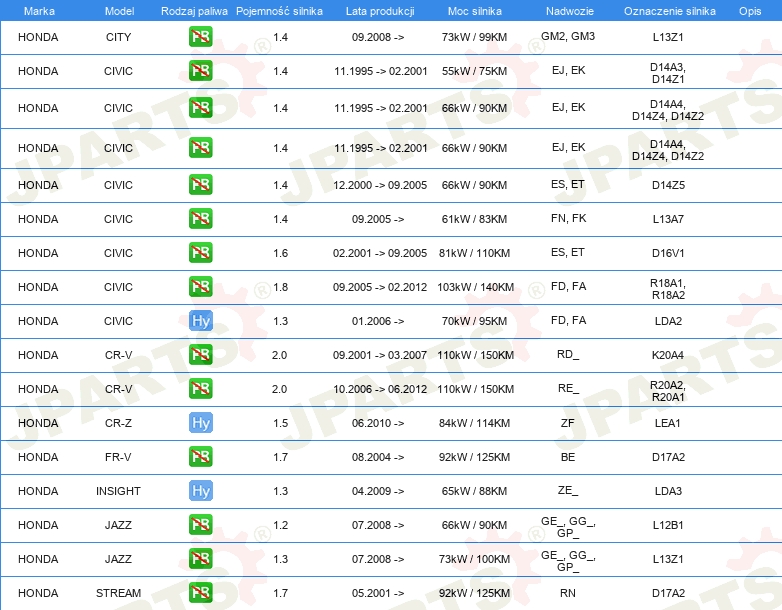
Task: Click the hybrid Hy icon in CIVIC LDA2 row
Action: pos(200,321)
